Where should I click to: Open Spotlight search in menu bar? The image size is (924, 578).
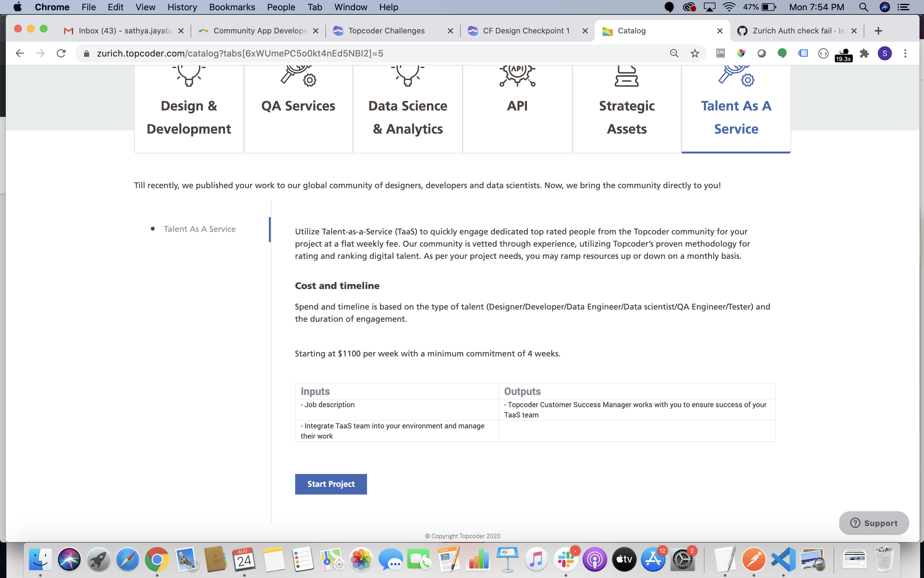pyautogui.click(x=863, y=7)
